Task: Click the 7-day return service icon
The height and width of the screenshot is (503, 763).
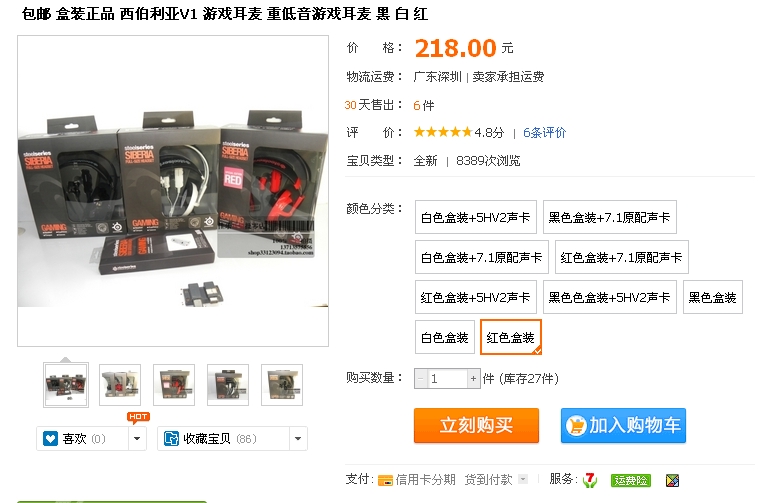Action: tap(590, 480)
